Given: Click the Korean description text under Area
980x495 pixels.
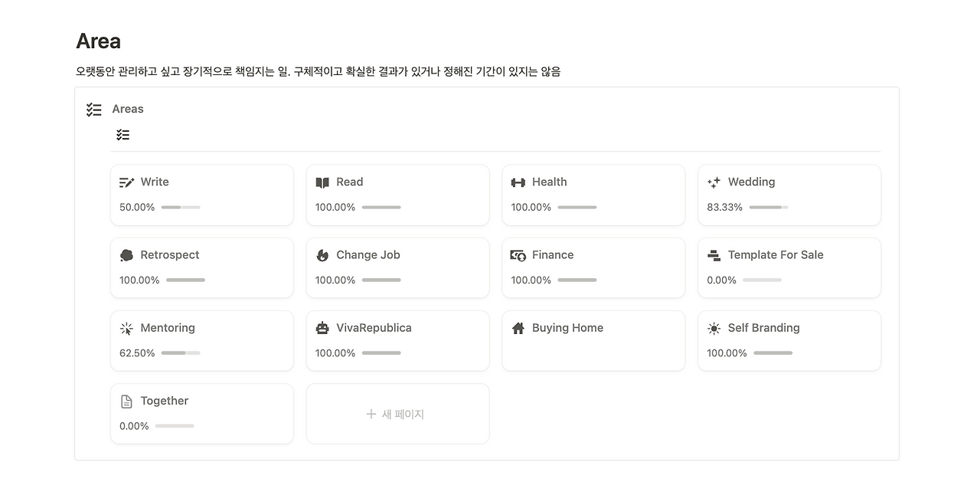Looking at the screenshot, I should pyautogui.click(x=318, y=71).
